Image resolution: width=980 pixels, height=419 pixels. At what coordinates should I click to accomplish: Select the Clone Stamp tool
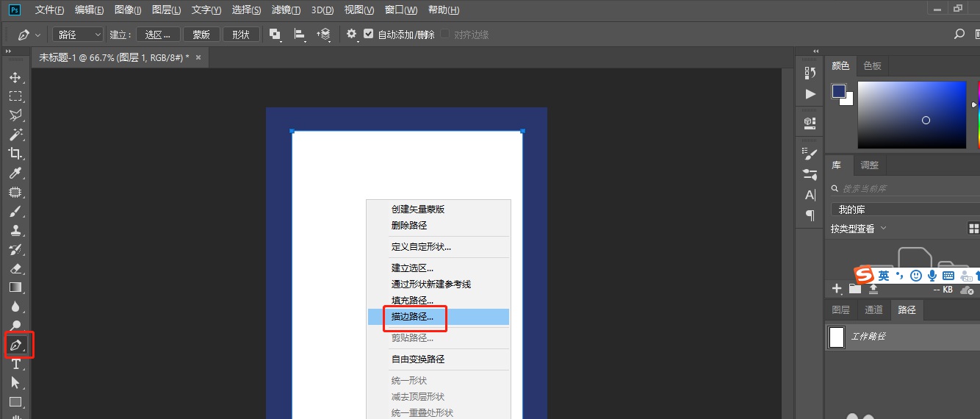(15, 230)
